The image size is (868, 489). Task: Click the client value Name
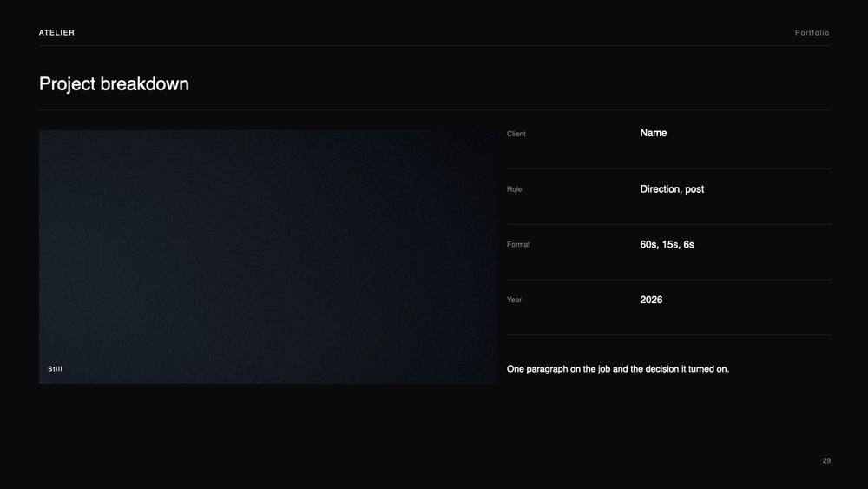pyautogui.click(x=654, y=133)
